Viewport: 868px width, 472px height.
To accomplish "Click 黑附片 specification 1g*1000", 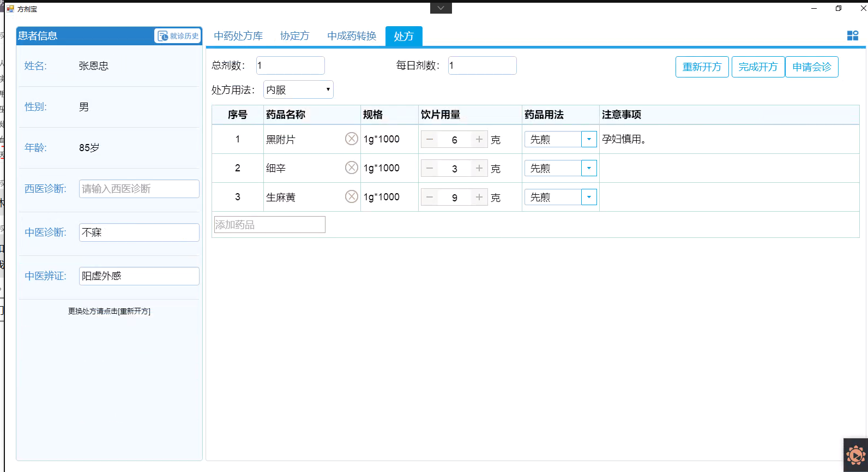I will pyautogui.click(x=382, y=139).
